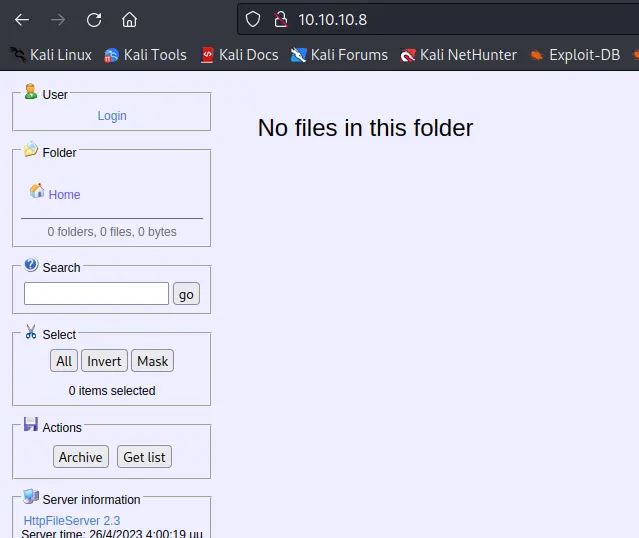Screen dimensions: 639x538
Task: Click the Folder panel folder icon
Action: 31,149
